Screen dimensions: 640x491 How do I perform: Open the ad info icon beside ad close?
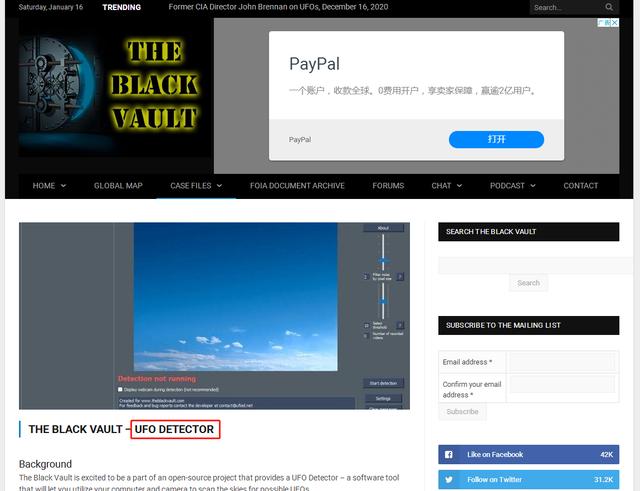[x=604, y=23]
